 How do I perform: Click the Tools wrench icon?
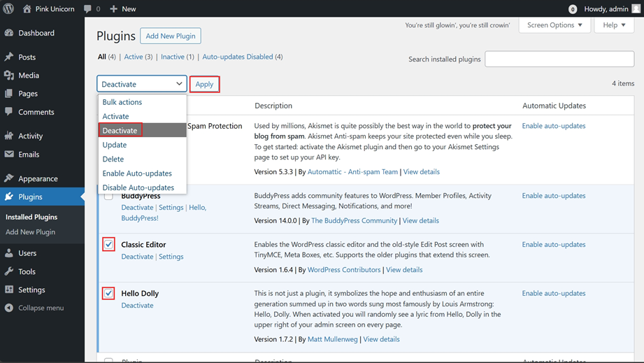[9, 271]
